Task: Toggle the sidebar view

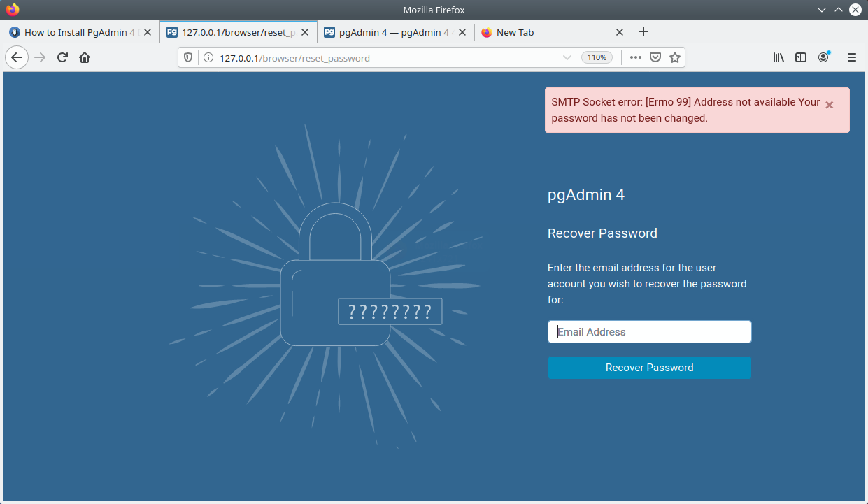Action: click(801, 57)
